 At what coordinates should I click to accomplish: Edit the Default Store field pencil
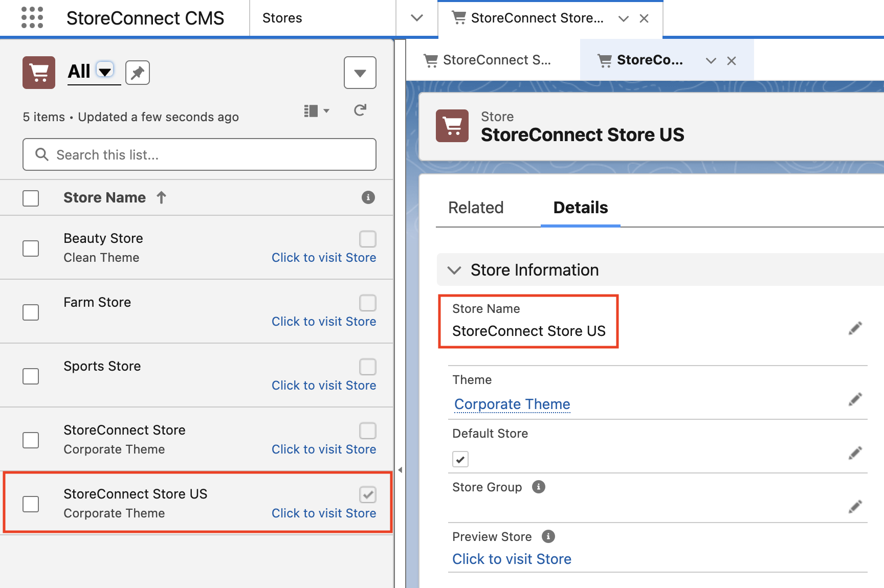click(855, 453)
